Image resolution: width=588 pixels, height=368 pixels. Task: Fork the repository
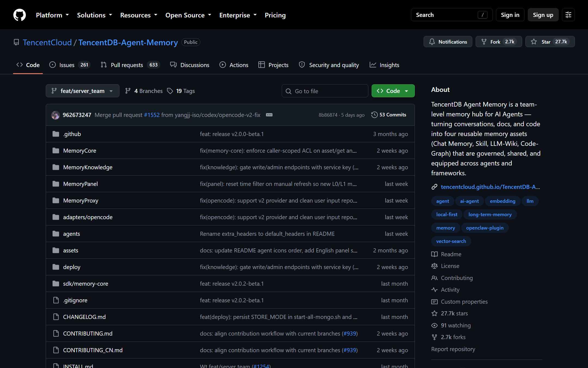[x=499, y=42]
